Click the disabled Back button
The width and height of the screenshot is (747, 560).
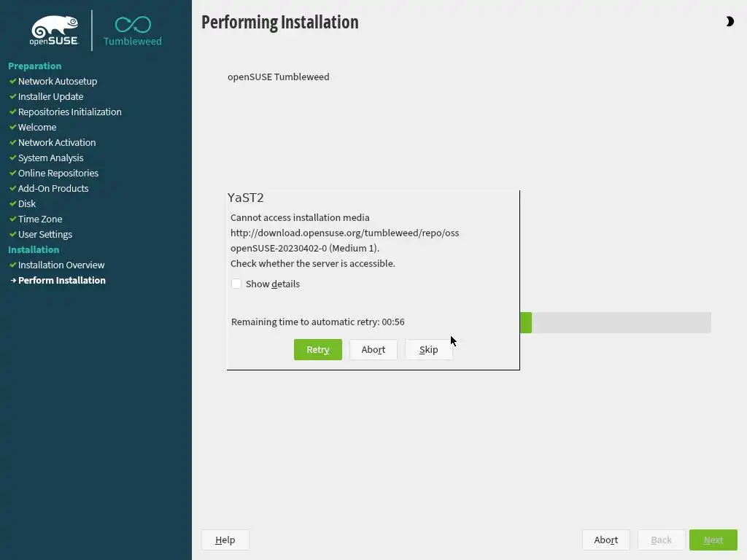[661, 540]
